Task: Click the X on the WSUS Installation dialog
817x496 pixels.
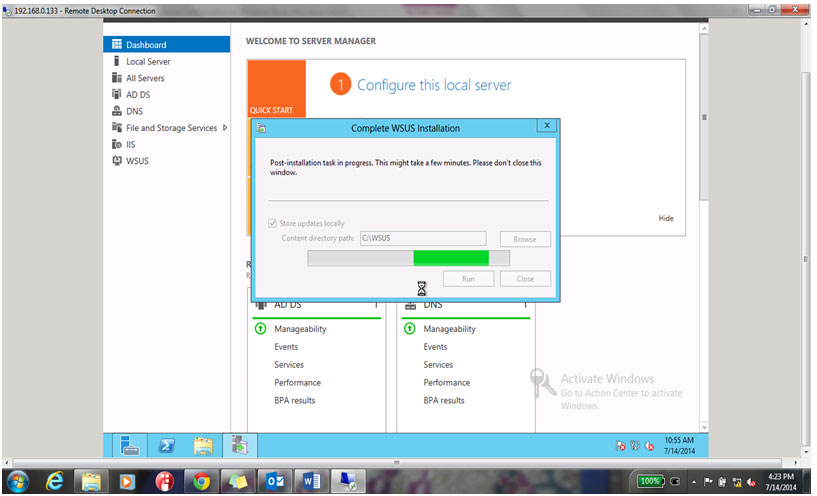Action: [x=547, y=126]
